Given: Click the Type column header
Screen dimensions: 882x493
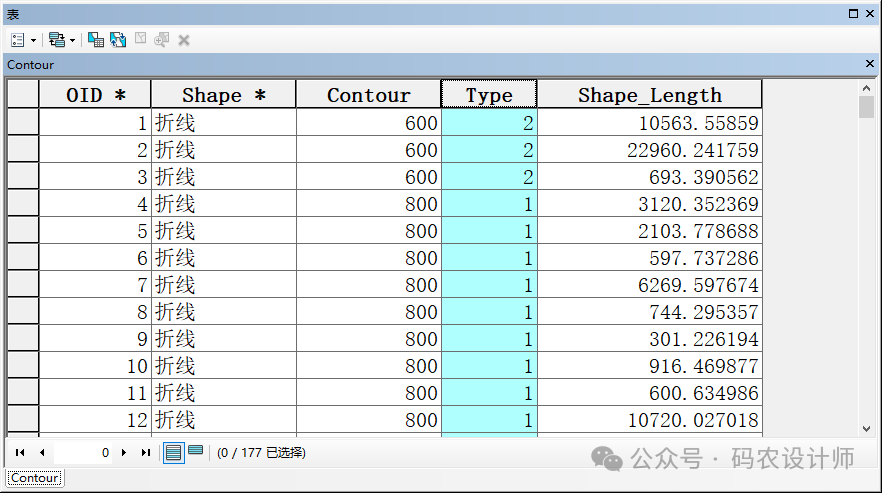Looking at the screenshot, I should [x=489, y=95].
